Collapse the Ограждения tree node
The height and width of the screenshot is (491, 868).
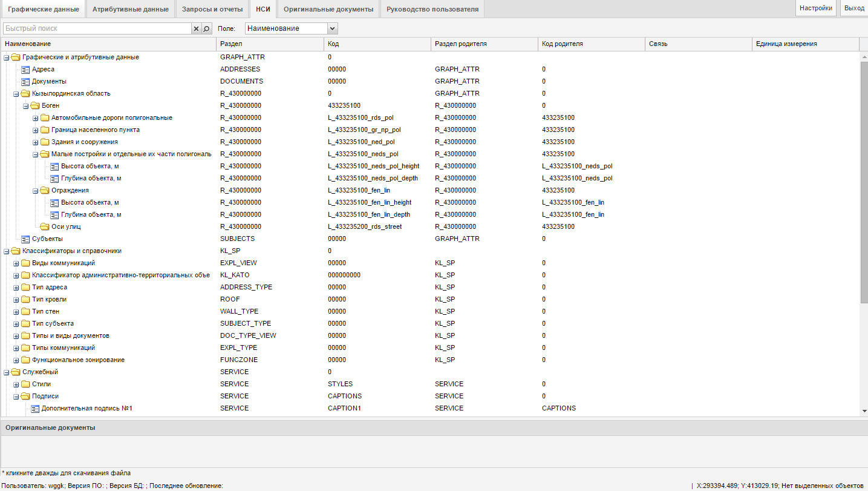[x=36, y=191]
